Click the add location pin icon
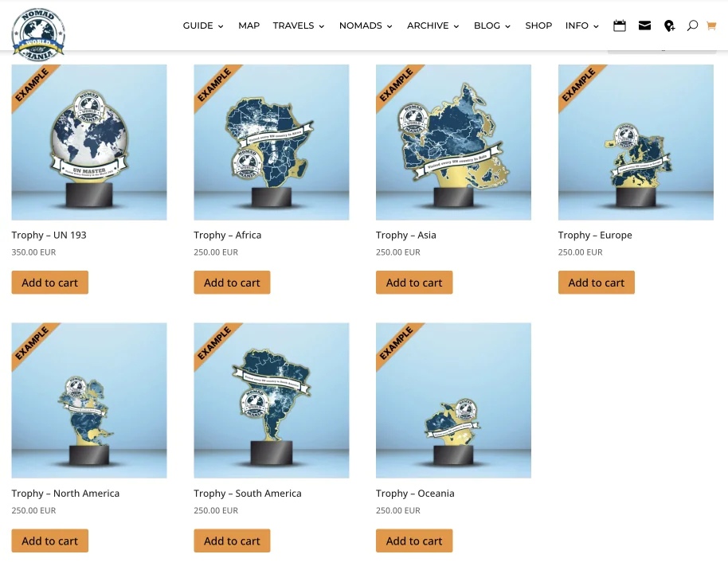 (x=669, y=26)
